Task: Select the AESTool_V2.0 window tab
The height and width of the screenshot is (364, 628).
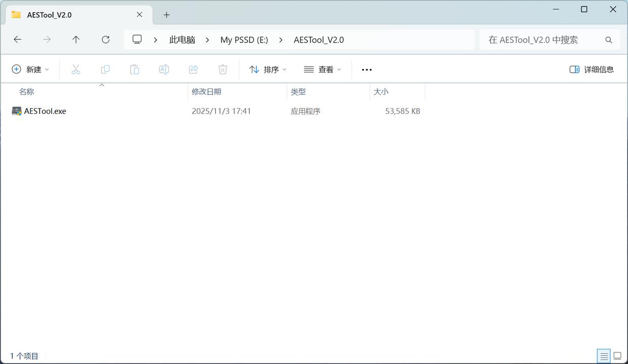Action: pyautogui.click(x=78, y=15)
